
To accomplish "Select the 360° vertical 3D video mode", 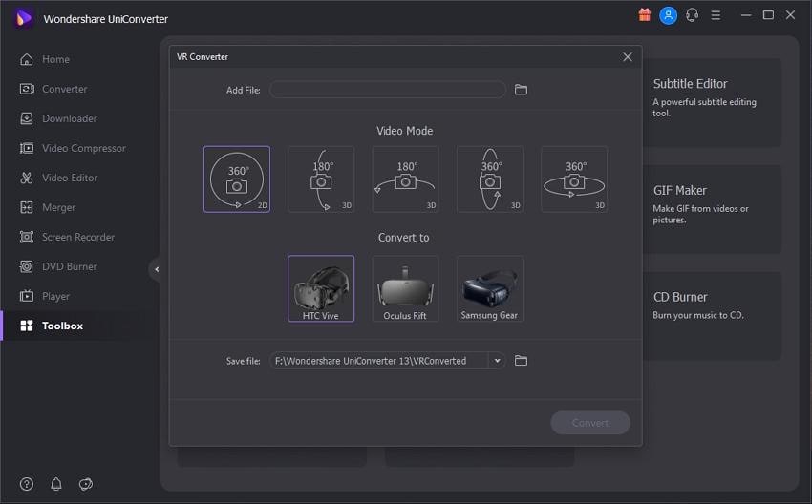I will pos(490,179).
